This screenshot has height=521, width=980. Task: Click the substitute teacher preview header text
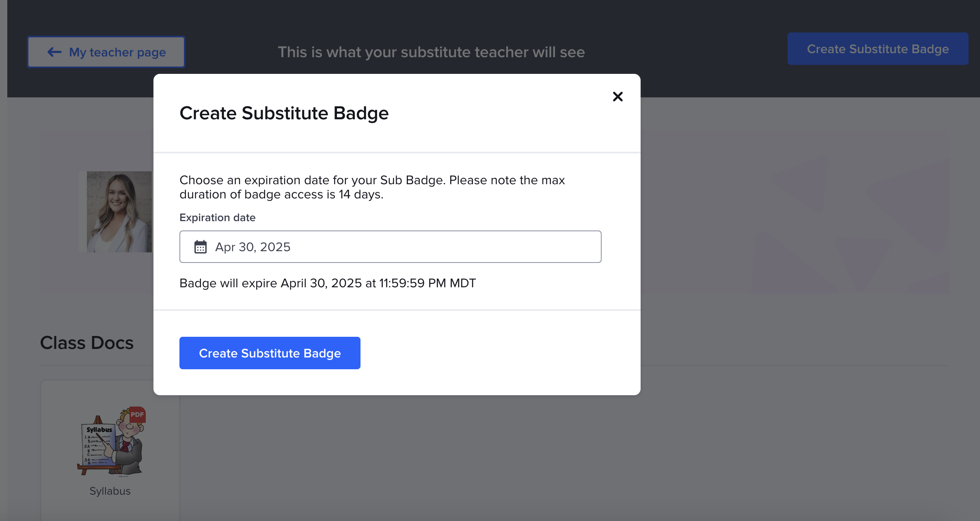(x=431, y=52)
